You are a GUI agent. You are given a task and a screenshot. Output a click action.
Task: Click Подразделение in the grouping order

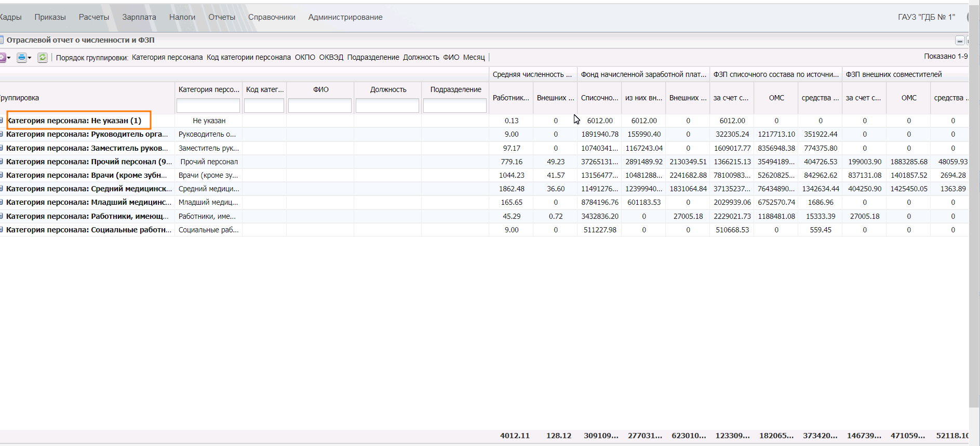[373, 57]
